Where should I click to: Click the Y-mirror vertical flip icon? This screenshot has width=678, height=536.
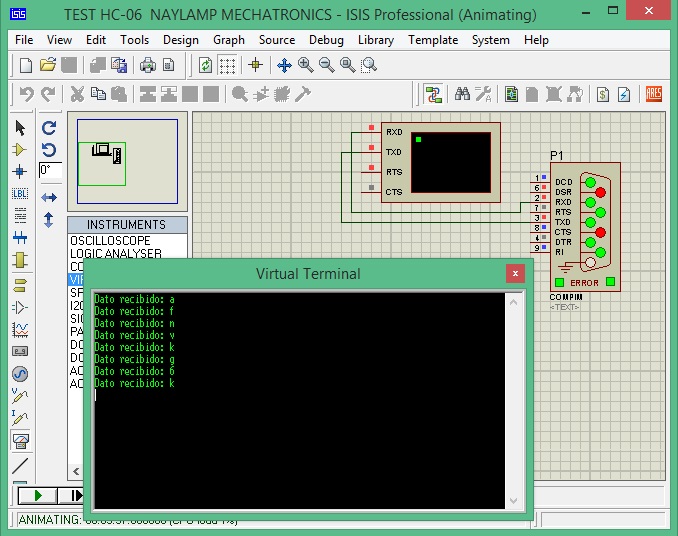[x=48, y=220]
